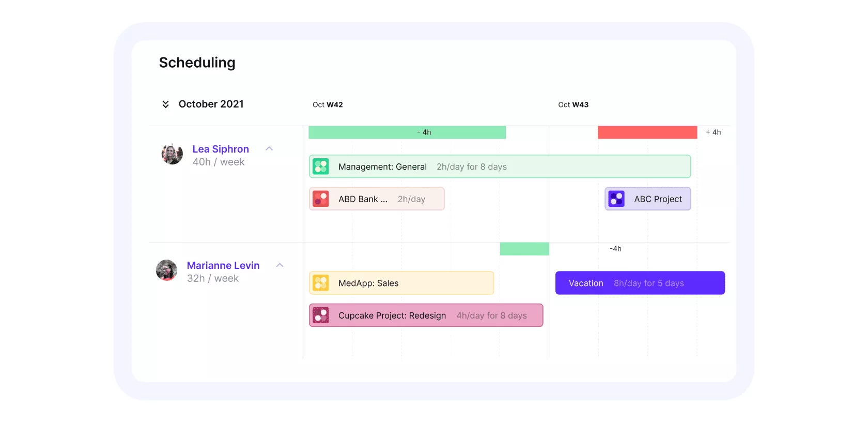This screenshot has width=868, height=422.
Task: Collapse Lea Siphron's schedule row
Action: tap(269, 149)
